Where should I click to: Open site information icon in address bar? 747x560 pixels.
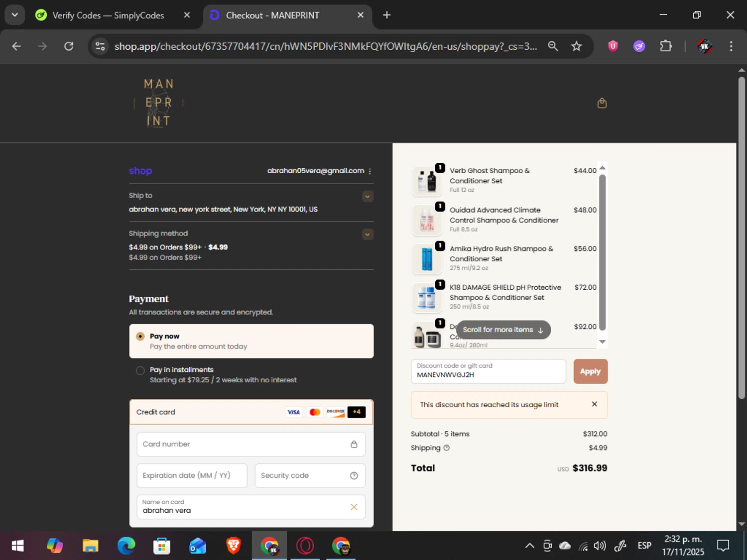(x=100, y=46)
